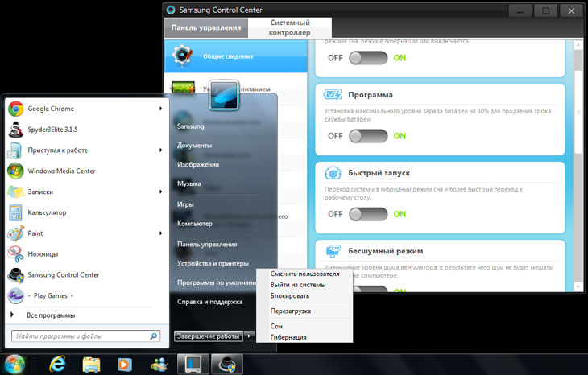Toggle the Быстрый запуск switch
The height and width of the screenshot is (375, 588).
[x=368, y=214]
